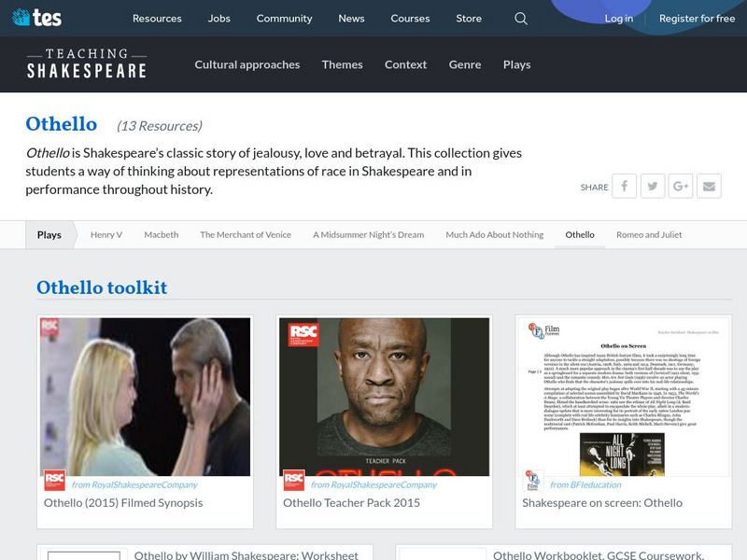Switch to A Midsummer Night's Dream tab

click(368, 235)
